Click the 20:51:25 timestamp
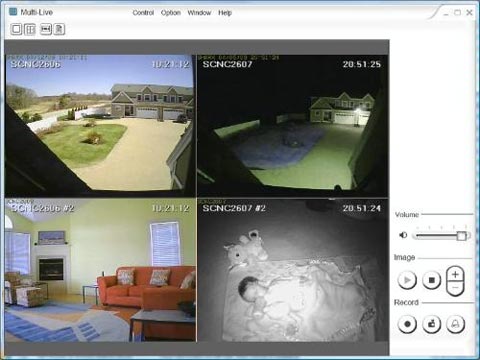This screenshot has width=480, height=360. (362, 64)
